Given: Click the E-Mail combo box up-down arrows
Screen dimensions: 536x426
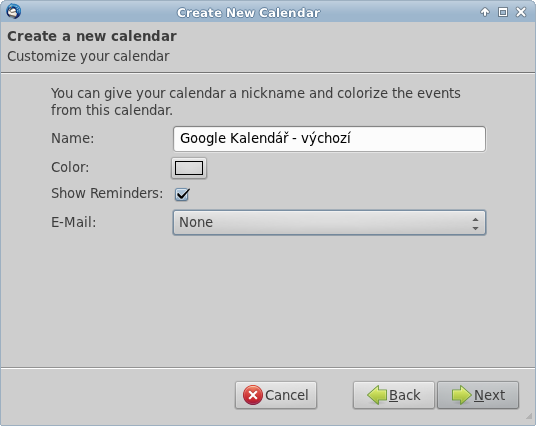Looking at the screenshot, I should 475,224.
